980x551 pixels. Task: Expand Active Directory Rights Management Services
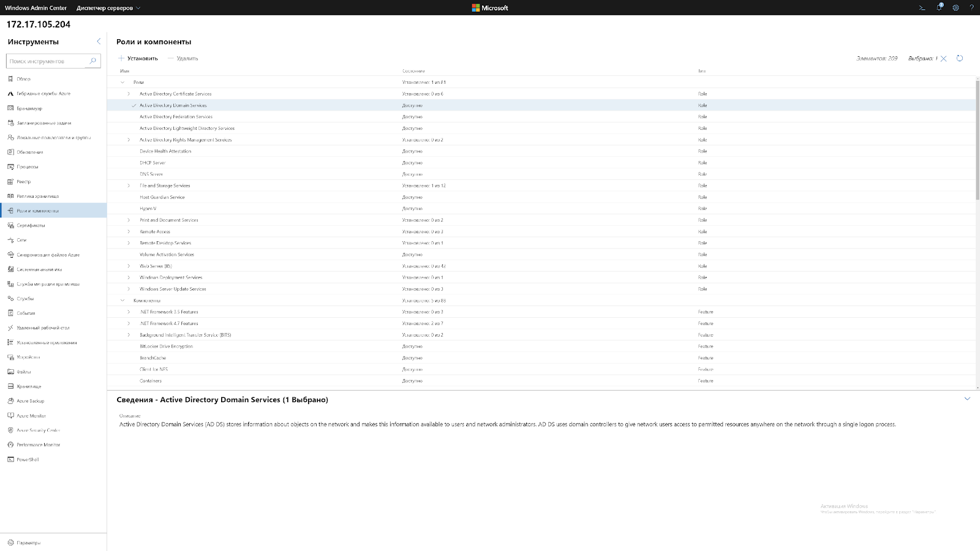tap(129, 140)
